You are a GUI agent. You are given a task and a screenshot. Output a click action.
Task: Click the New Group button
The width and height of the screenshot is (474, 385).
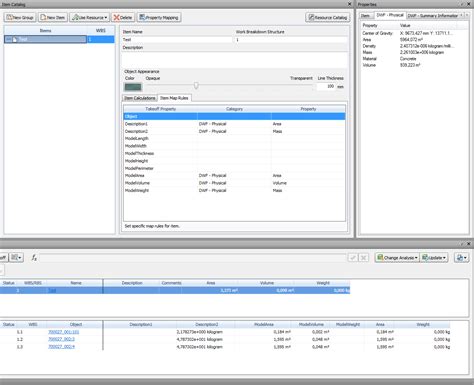[20, 17]
